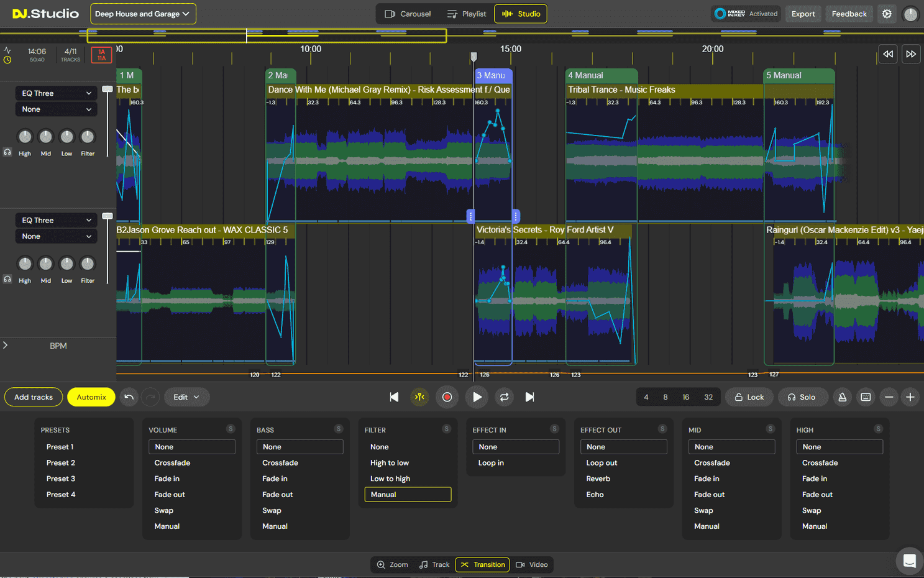Open the Deep House and Garage playlist dropdown
Screen dimensions: 924x578
[x=143, y=13]
